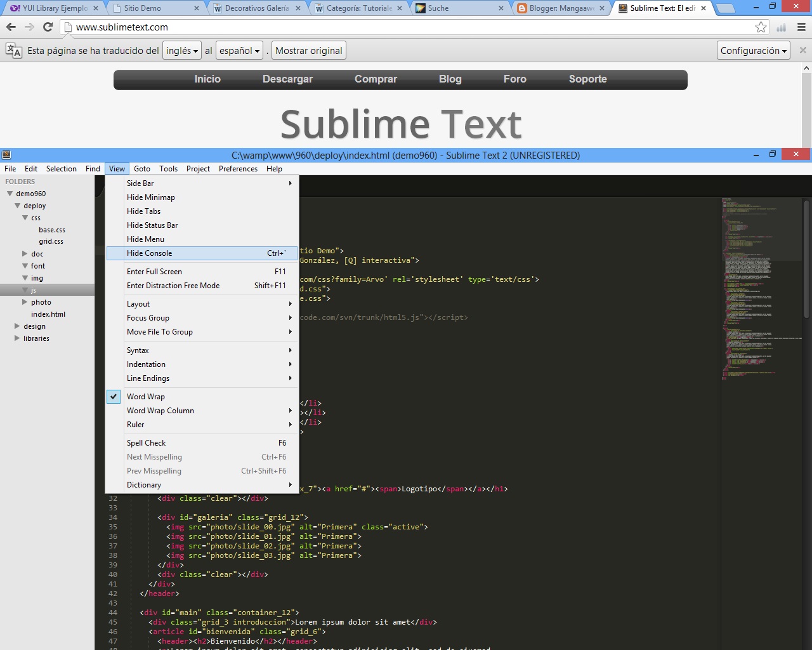Click the stats bars icon beside the bookmark star
812x650 pixels.
781,27
